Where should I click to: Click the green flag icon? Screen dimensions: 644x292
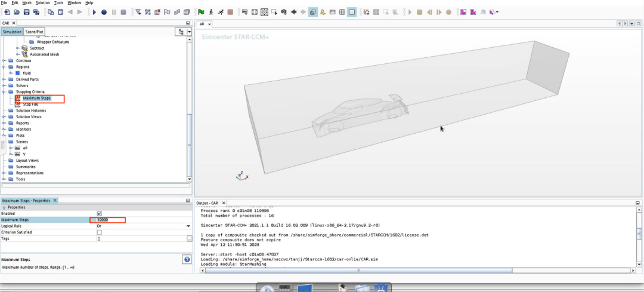pos(202,13)
